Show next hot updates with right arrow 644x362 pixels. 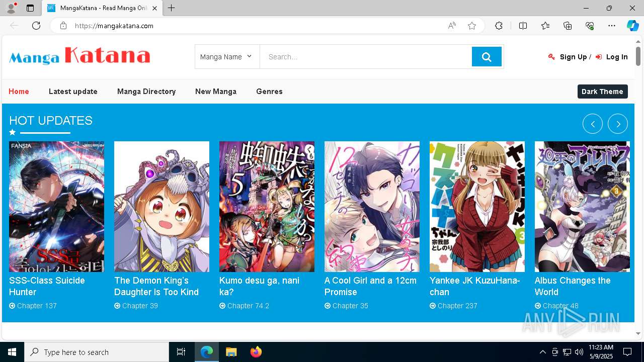[x=618, y=124]
